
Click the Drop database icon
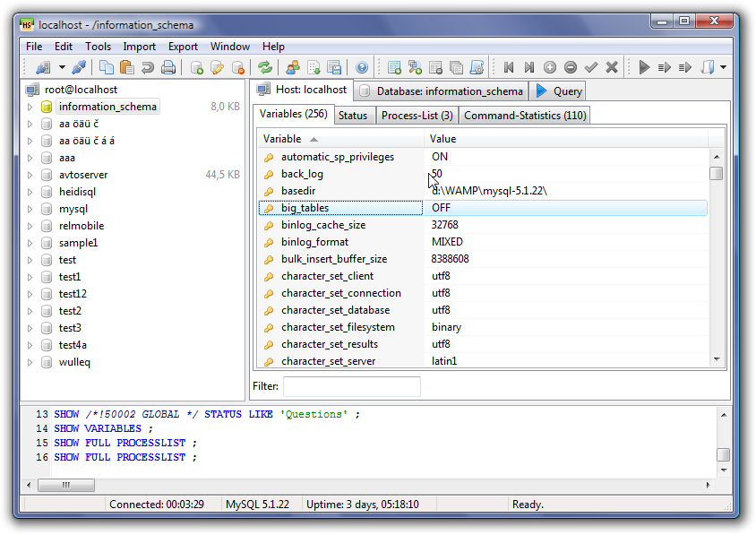(x=237, y=67)
